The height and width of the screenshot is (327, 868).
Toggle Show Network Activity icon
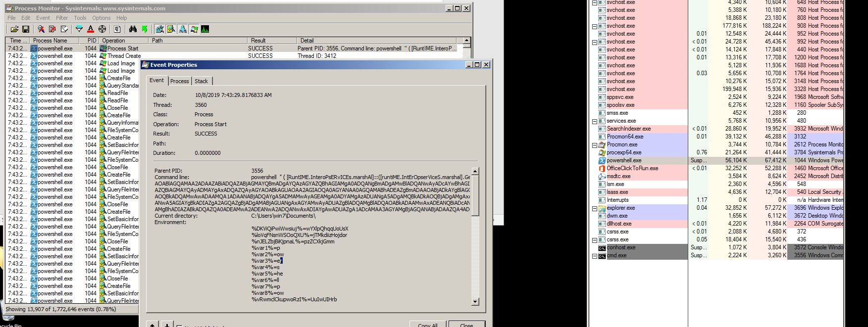tap(182, 29)
